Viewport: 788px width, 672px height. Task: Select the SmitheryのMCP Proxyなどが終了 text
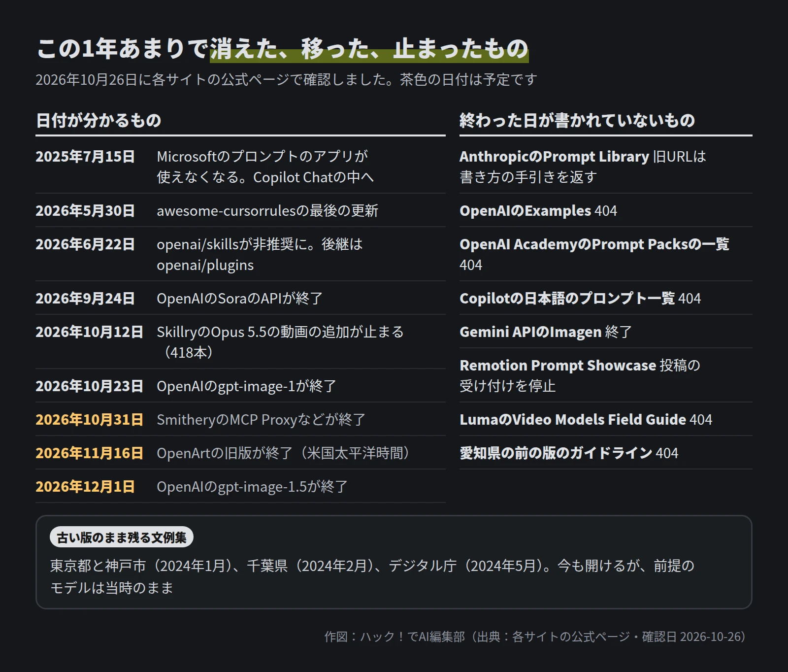coord(261,419)
